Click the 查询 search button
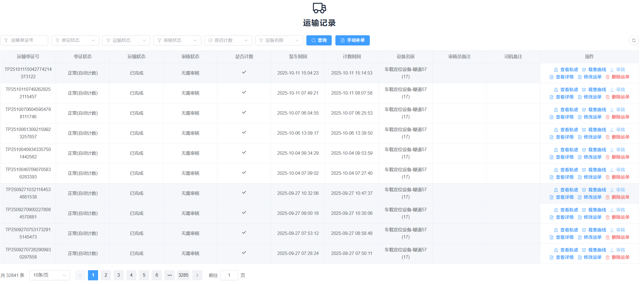The width and height of the screenshot is (644, 284). tap(319, 40)
